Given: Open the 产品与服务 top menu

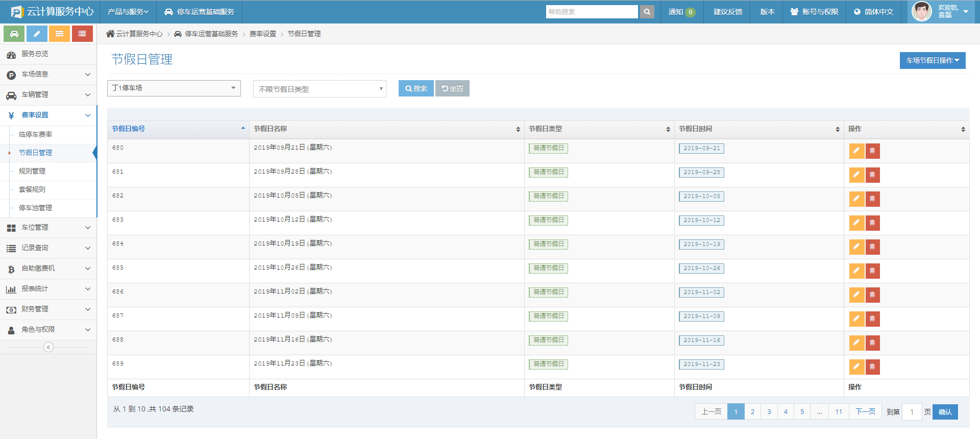Looking at the screenshot, I should click(128, 12).
